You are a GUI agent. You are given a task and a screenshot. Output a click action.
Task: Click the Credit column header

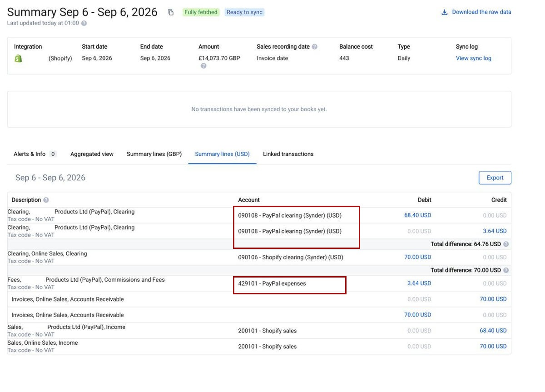pos(499,200)
